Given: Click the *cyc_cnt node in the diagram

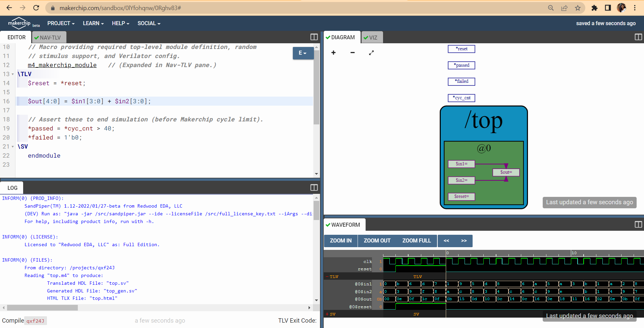Looking at the screenshot, I should point(462,98).
